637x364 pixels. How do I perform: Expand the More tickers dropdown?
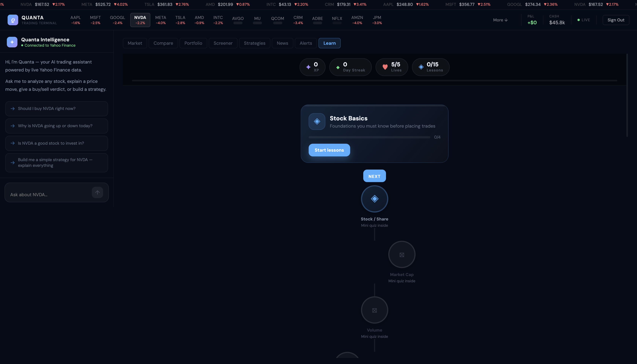(500, 20)
